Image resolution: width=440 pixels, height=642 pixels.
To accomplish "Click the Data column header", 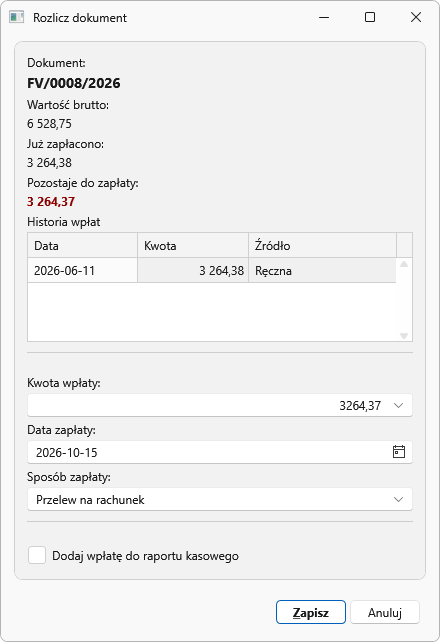I will (82, 245).
